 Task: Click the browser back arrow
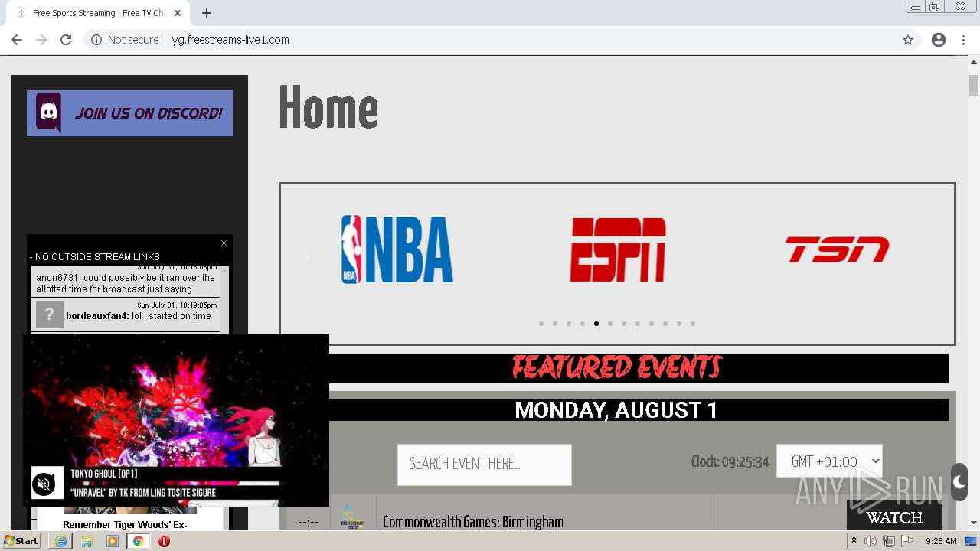(17, 40)
